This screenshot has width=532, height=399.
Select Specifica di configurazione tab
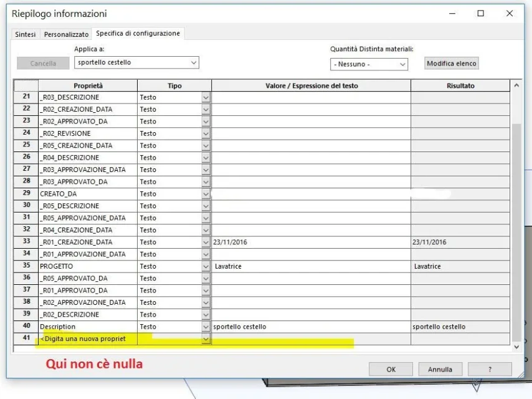(138, 33)
